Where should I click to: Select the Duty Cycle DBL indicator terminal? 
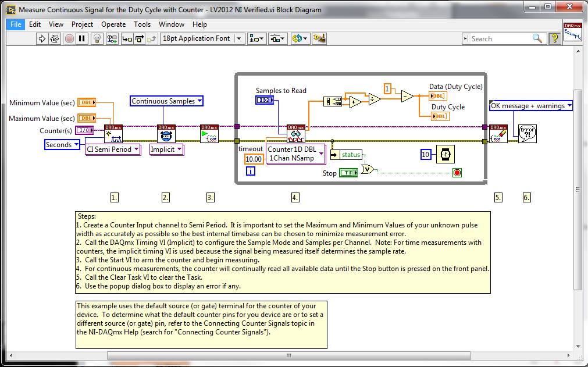(440, 116)
